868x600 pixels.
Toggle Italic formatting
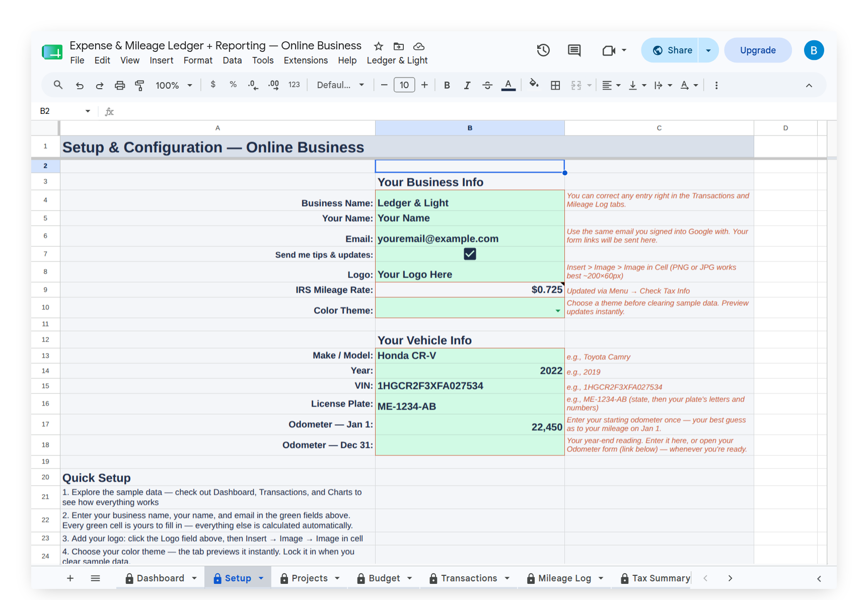(467, 85)
